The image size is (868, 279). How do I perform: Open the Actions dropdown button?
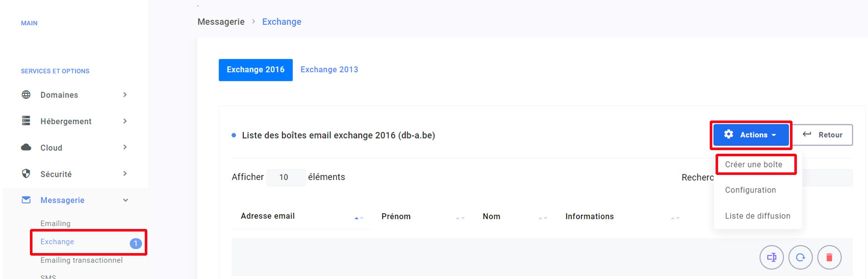point(751,135)
